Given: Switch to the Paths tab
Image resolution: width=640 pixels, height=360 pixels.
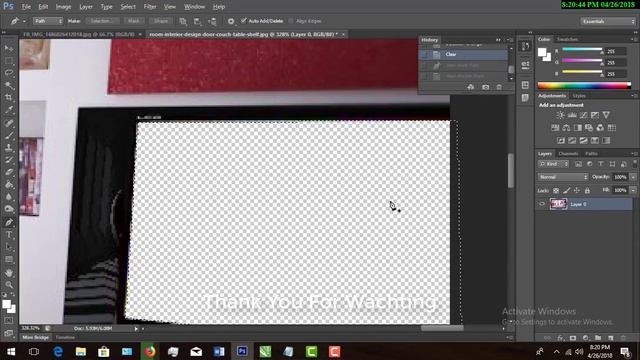Looking at the screenshot, I should pyautogui.click(x=591, y=154).
